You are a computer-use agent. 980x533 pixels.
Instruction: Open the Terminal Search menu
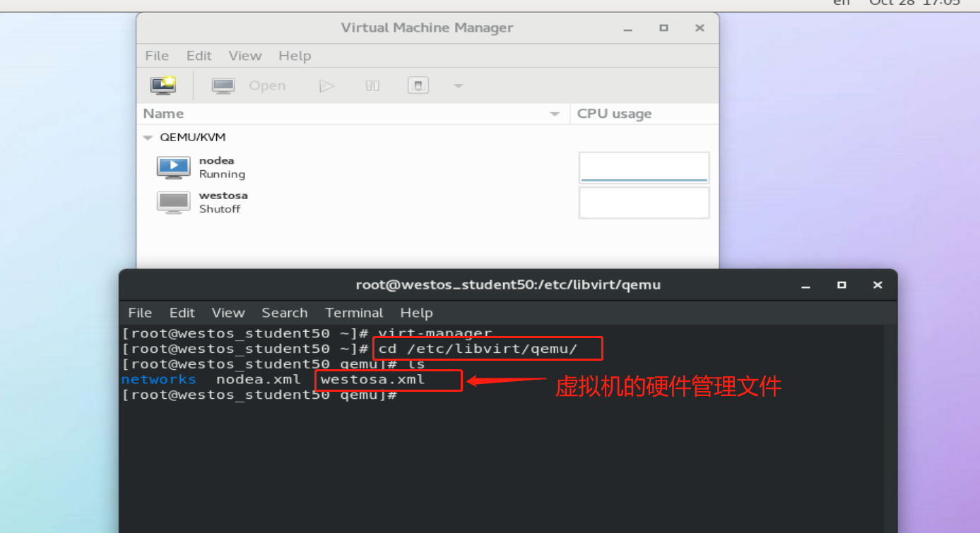285,313
